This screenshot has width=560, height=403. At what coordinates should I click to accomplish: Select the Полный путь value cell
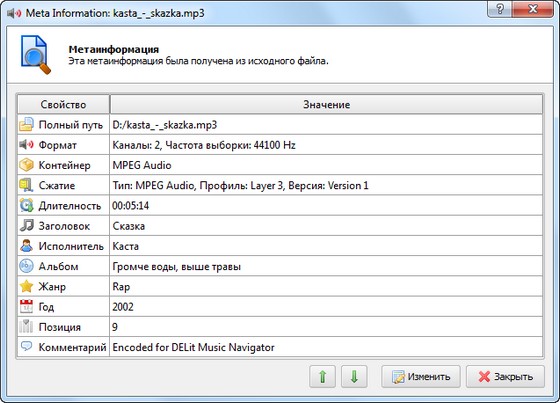tap(326, 125)
